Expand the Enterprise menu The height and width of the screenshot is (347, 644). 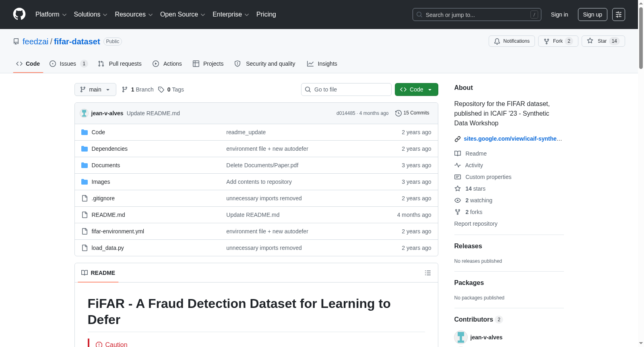[x=231, y=15]
